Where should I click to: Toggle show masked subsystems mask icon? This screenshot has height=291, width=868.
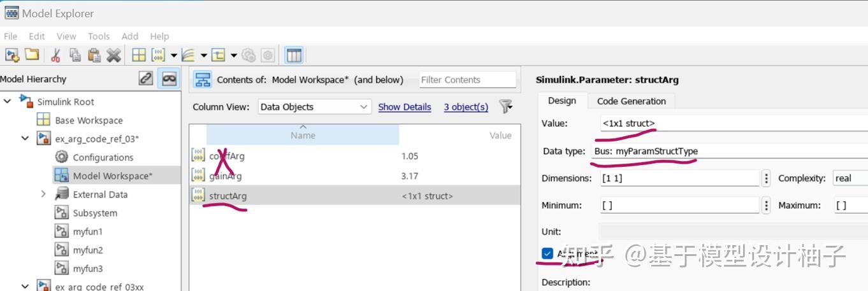click(169, 79)
